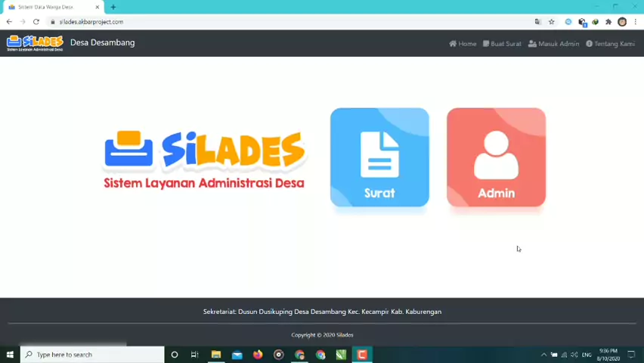Bookmark this page with the star icon

point(552,22)
